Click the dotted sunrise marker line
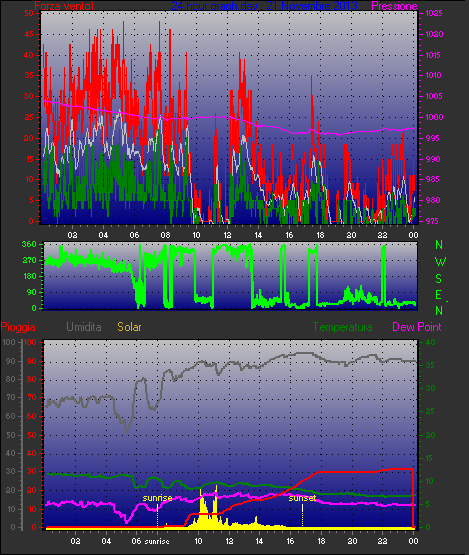Viewport: 469px width, 555px height. click(158, 516)
